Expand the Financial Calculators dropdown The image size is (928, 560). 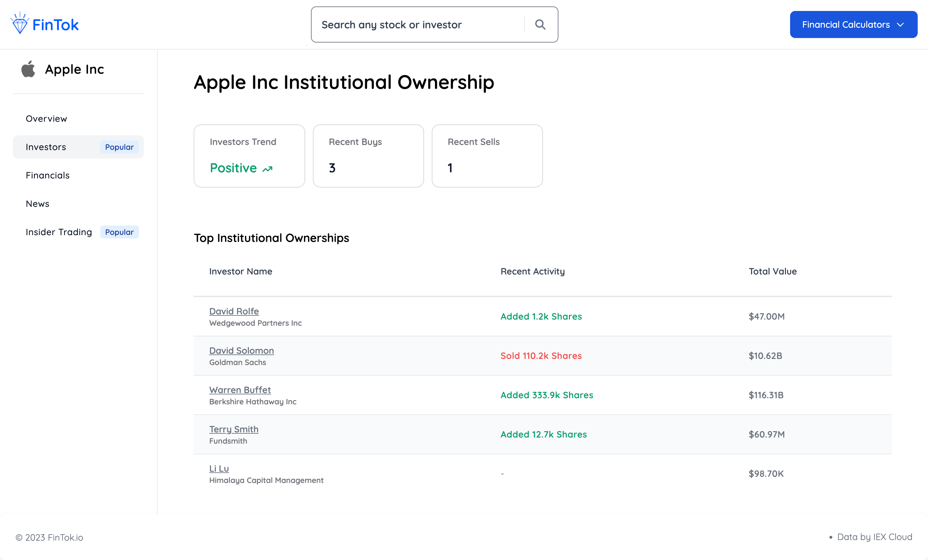[x=854, y=24]
